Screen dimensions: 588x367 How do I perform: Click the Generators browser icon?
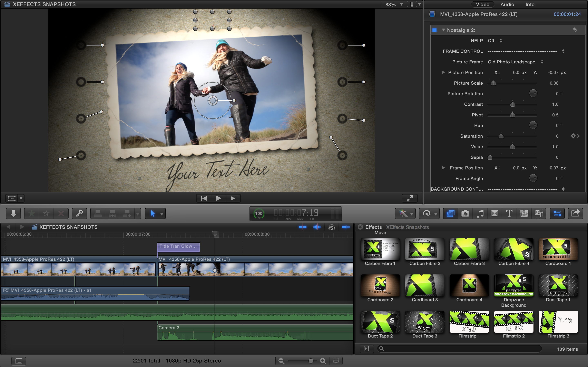[x=524, y=214]
